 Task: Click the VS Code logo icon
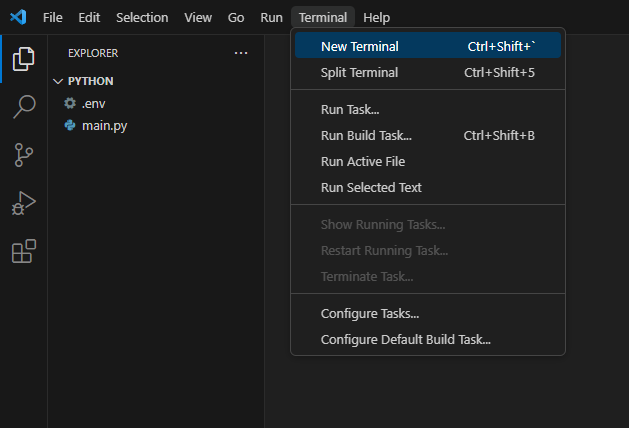point(17,17)
